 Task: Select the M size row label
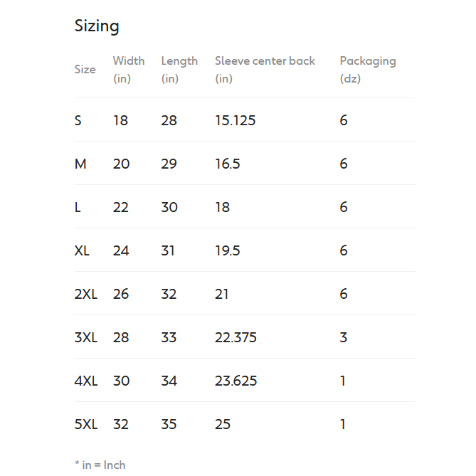point(80,164)
